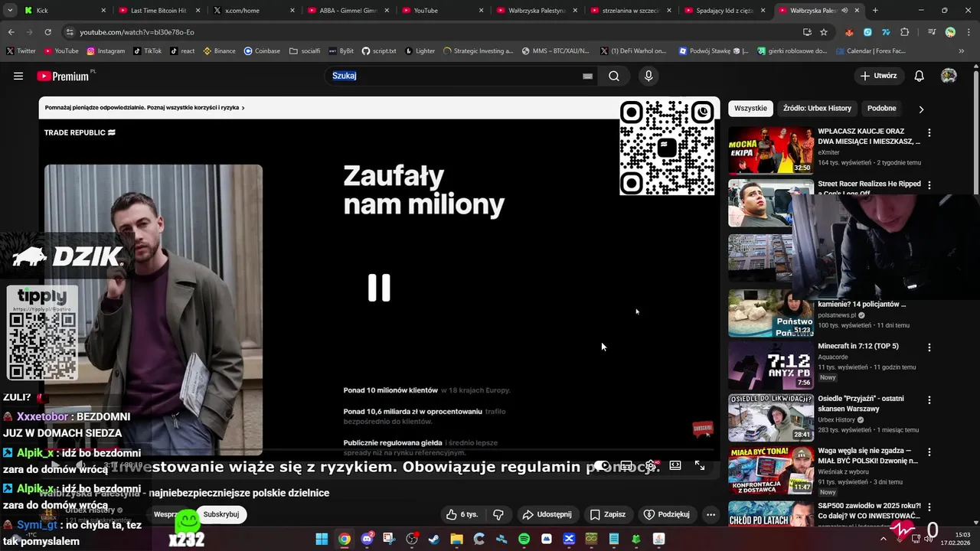Image resolution: width=980 pixels, height=551 pixels.
Task: Switch to theater mode view
Action: 675,465
